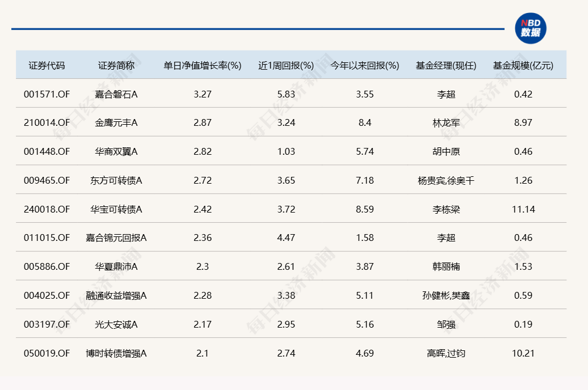The image size is (588, 390).
Task: Select fund code 050019.OF
Action: pyautogui.click(x=46, y=353)
